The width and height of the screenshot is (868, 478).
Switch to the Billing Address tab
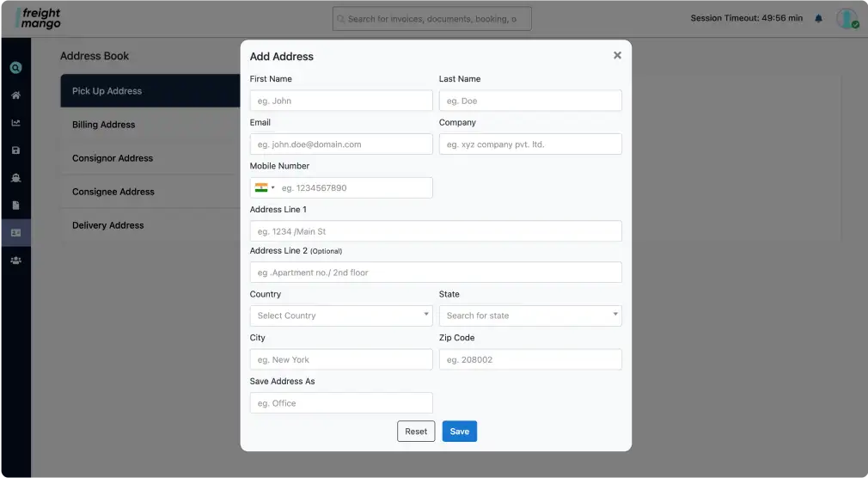[104, 125]
